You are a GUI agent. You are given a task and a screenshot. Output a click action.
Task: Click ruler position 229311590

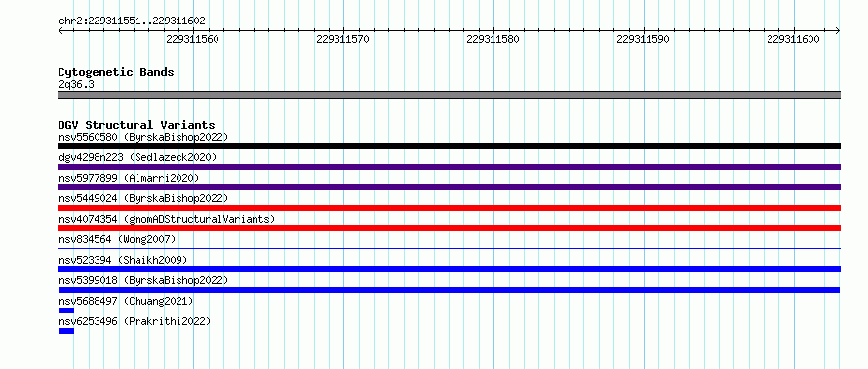(643, 39)
